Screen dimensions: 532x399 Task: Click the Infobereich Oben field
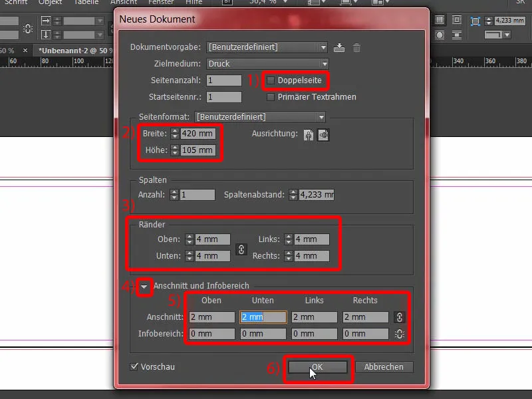pos(212,334)
